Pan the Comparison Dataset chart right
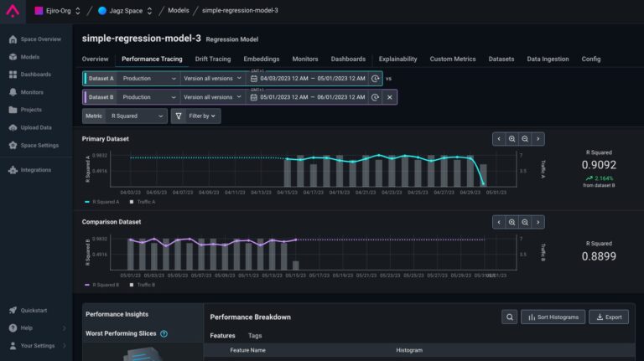This screenshot has width=644, height=361. point(538,222)
